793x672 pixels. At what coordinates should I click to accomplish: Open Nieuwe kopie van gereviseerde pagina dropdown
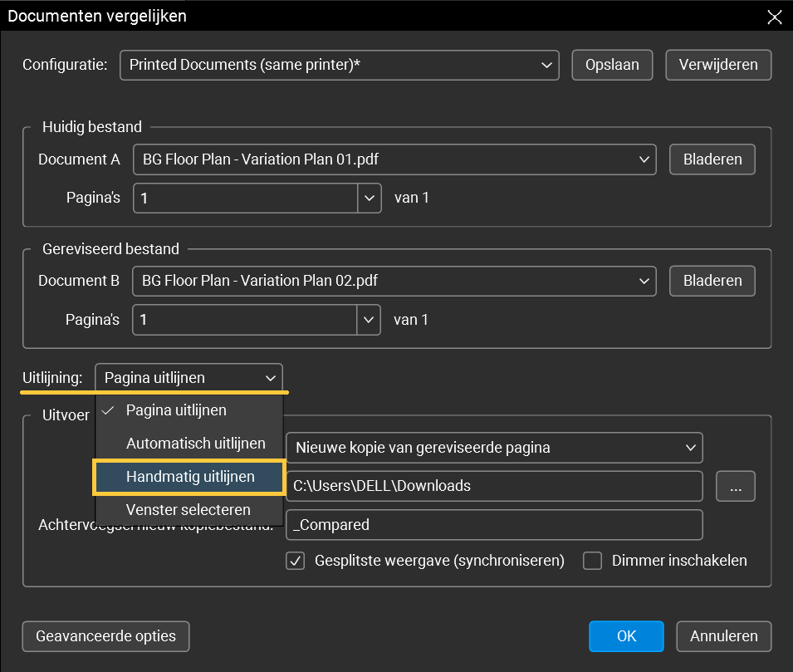[494, 448]
